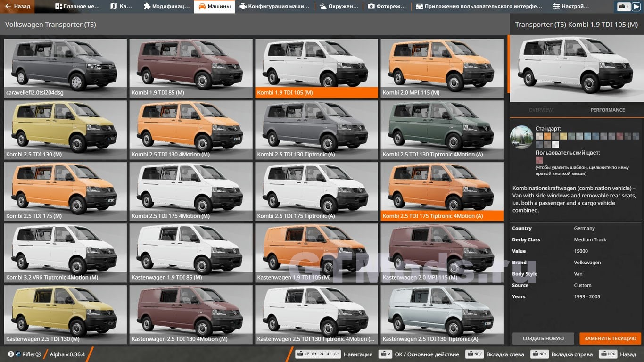Select Kombi 2.5 TDI 130 Tiptronic (A)
Screen dimensions: 644x362
(316, 130)
